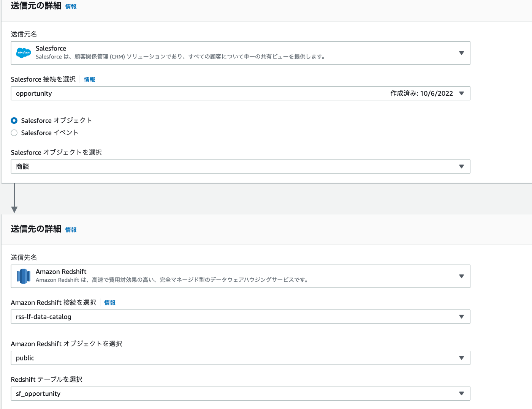Select the Salesforce オブジェクト radio button

click(x=14, y=120)
